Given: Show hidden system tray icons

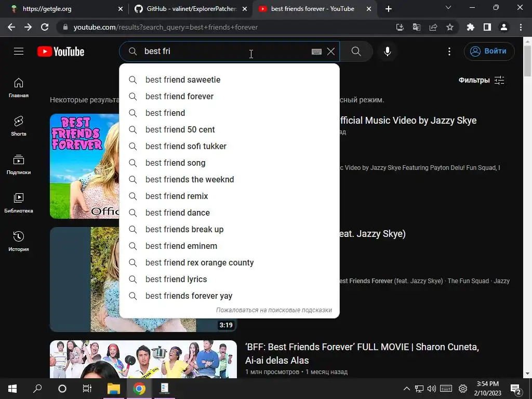Looking at the screenshot, I should [x=406, y=389].
